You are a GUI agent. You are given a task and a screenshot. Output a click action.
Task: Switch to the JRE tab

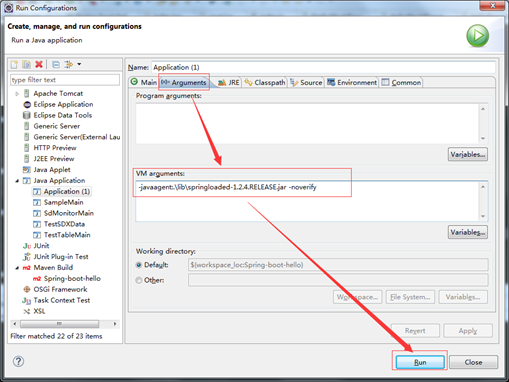(229, 82)
